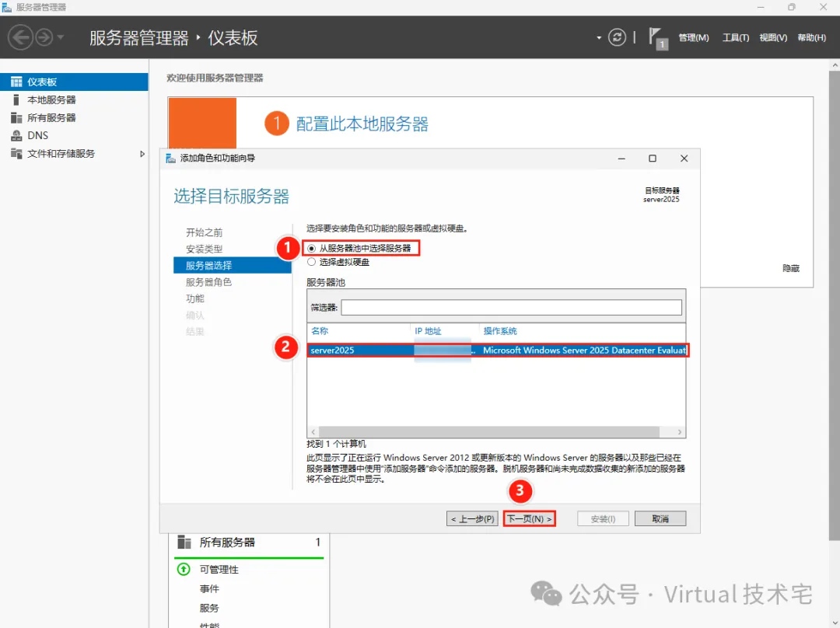
Task: Sort the server pool by 名称 column
Action: (x=320, y=331)
